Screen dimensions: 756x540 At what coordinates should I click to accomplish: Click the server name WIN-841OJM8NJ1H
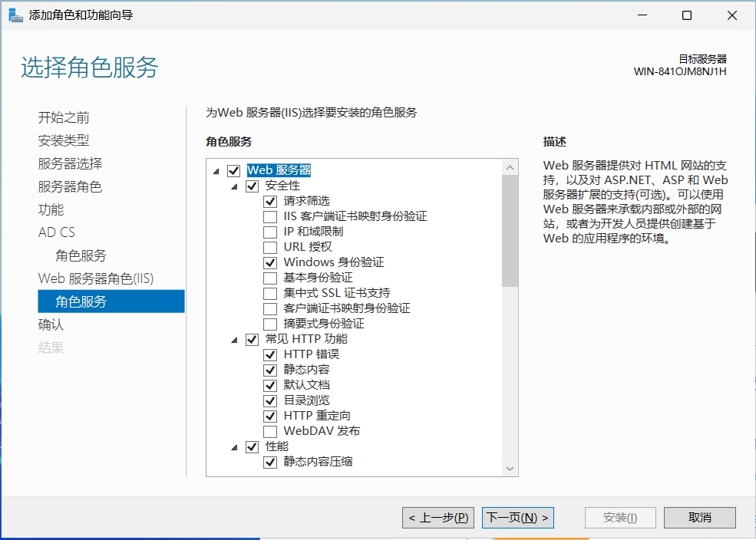pyautogui.click(x=680, y=72)
